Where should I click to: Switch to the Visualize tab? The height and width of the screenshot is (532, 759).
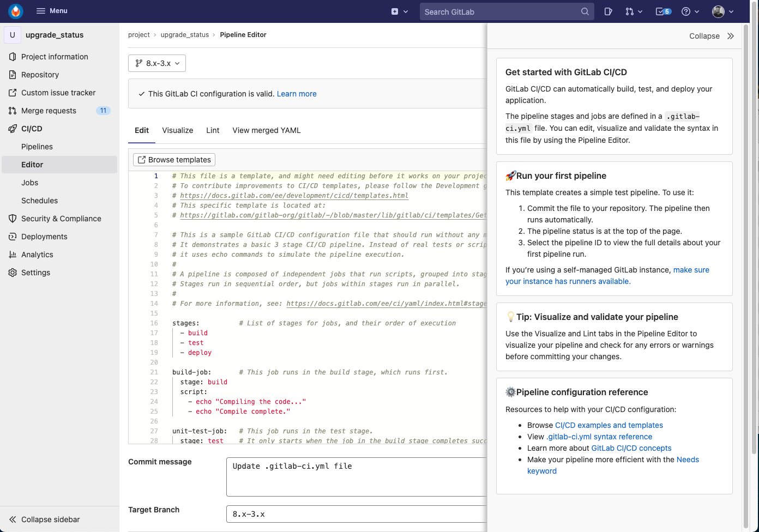(178, 130)
